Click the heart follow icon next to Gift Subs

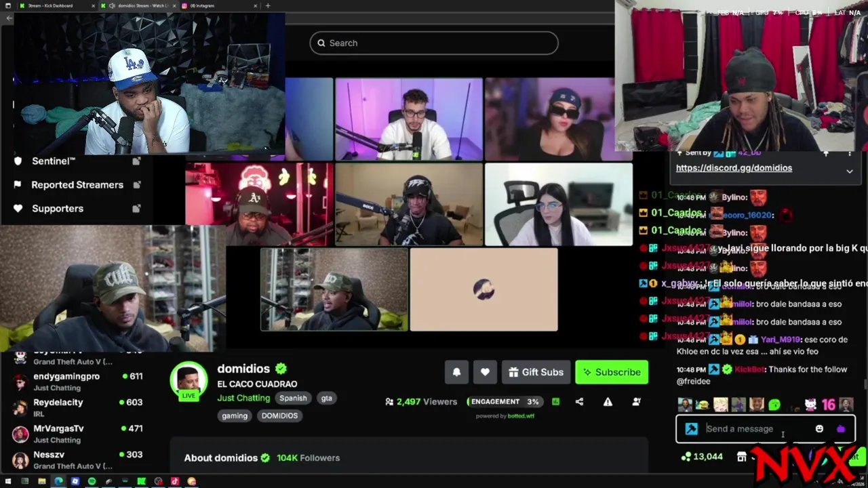pyautogui.click(x=485, y=372)
